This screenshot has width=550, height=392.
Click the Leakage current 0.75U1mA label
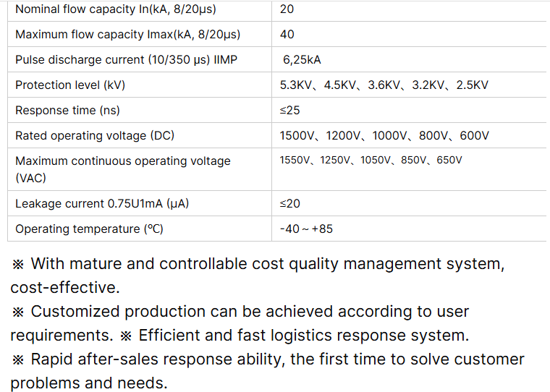[x=102, y=204]
